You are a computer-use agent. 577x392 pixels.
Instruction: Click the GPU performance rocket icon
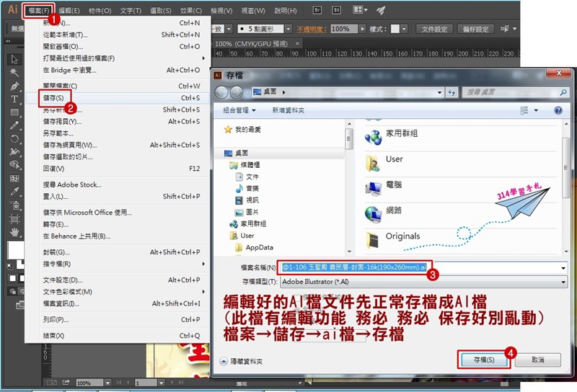381,10
